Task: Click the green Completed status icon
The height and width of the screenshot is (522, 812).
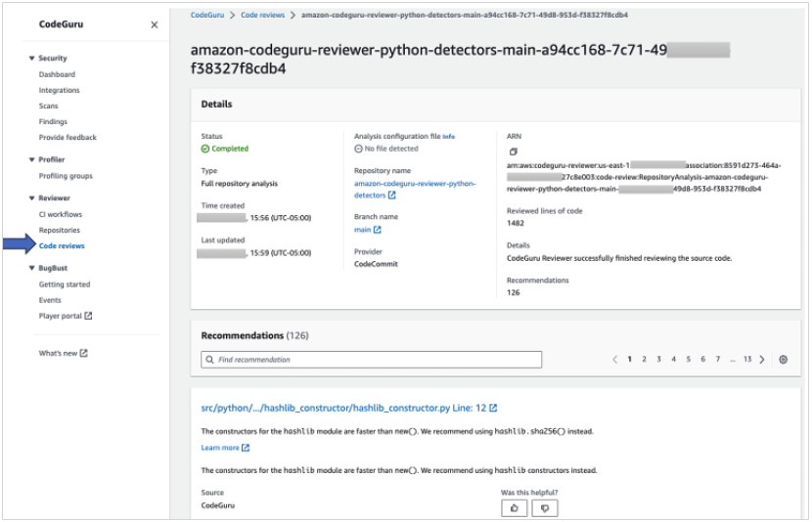Action: click(205, 149)
